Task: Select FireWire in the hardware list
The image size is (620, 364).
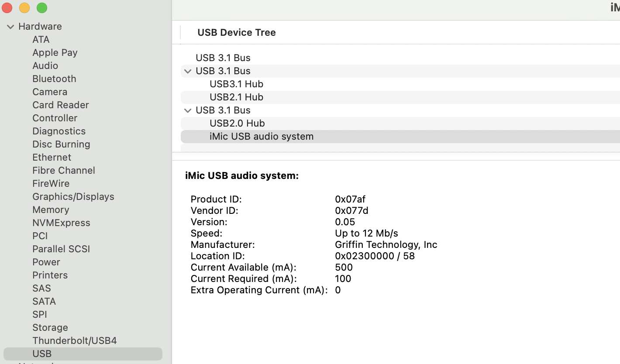Action: point(51,183)
